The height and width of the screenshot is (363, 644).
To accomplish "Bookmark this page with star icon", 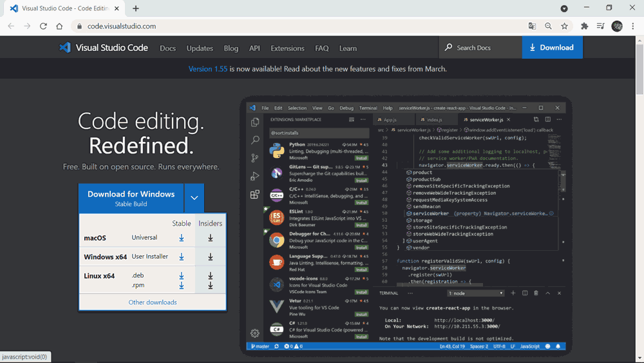I will pyautogui.click(x=564, y=26).
